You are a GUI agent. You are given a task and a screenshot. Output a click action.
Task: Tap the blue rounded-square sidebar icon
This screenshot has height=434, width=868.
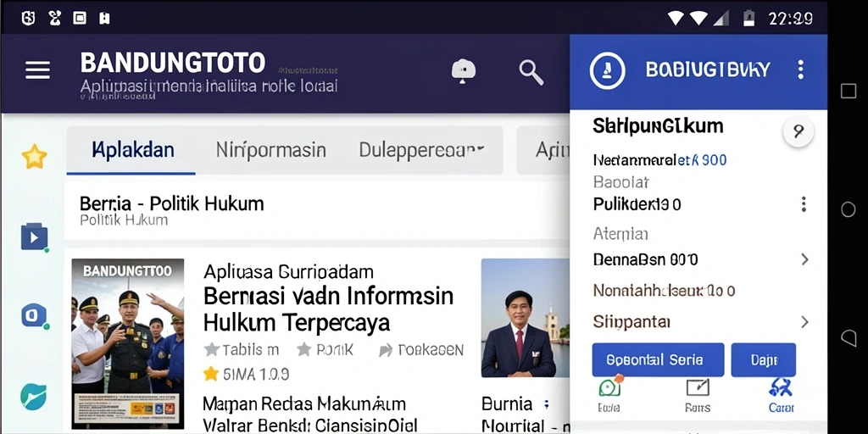(x=34, y=315)
